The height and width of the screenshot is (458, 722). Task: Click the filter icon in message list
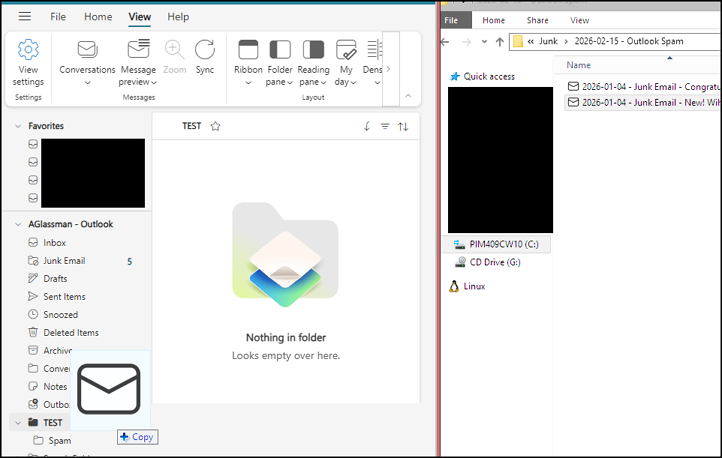385,126
